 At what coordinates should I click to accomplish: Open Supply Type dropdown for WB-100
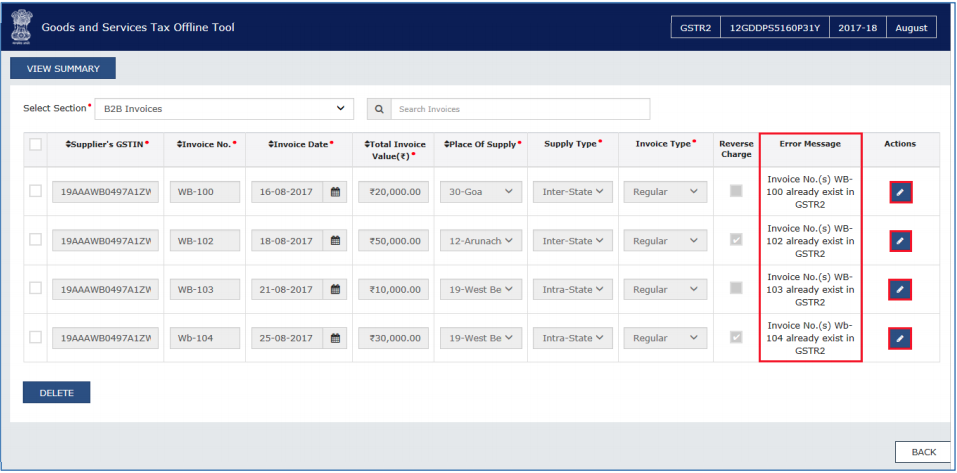[572, 192]
